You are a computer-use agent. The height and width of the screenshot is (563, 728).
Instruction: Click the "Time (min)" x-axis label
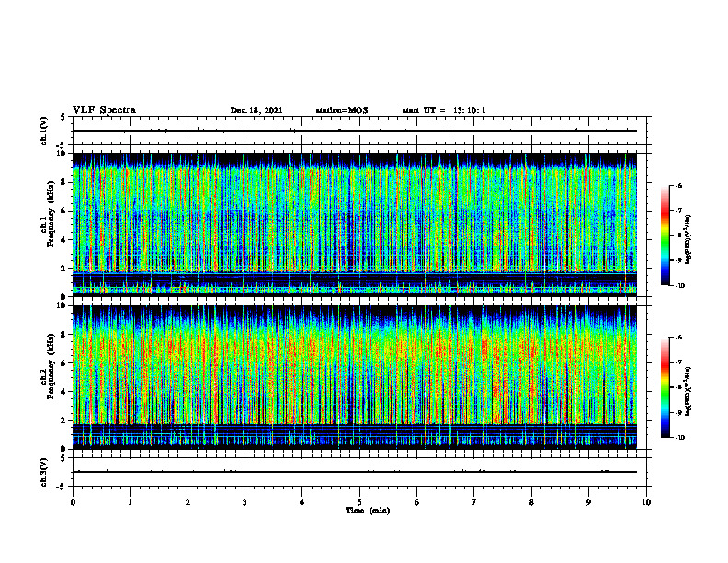368,511
